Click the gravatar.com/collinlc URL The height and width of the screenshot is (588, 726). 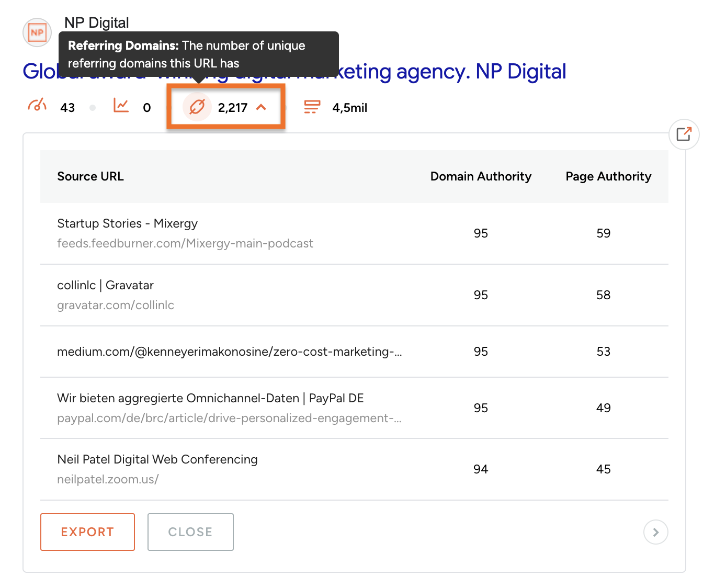116,305
